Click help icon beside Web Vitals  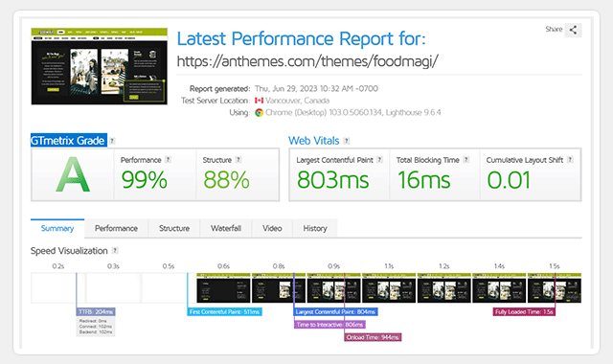click(347, 141)
